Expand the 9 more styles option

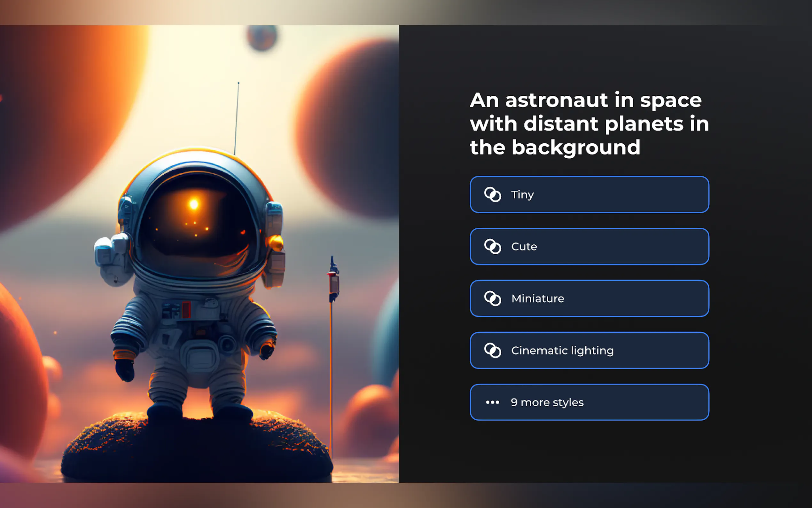[x=589, y=402]
